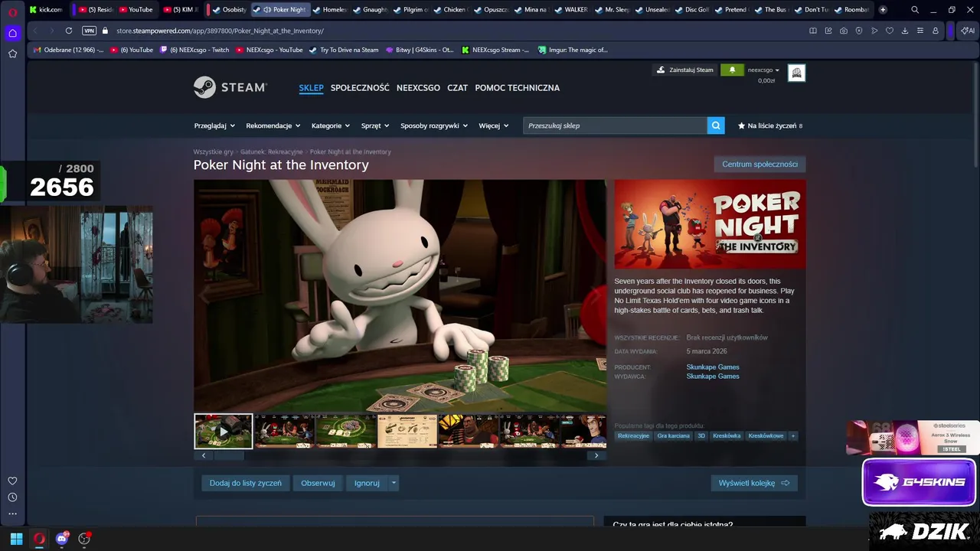Click the Opera GX taskbar icon
Image resolution: width=980 pixels, height=551 pixels.
(x=39, y=539)
